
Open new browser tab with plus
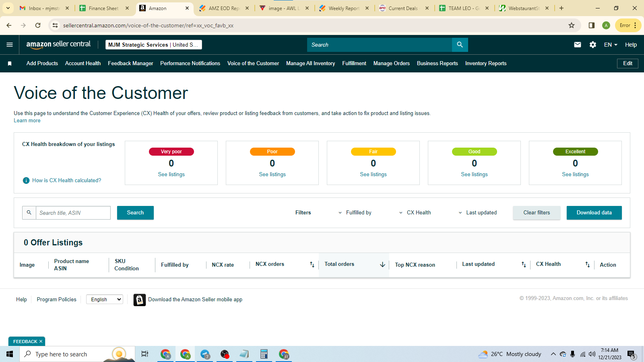(x=561, y=8)
